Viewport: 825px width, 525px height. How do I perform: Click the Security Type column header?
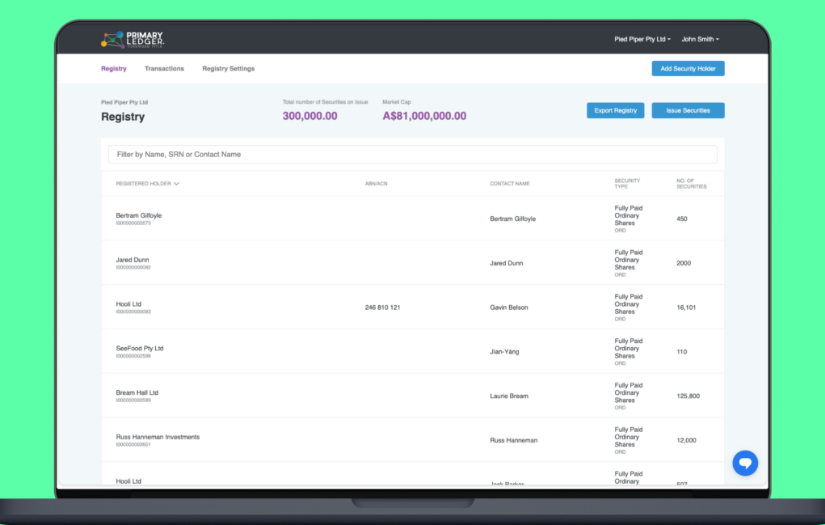click(627, 184)
